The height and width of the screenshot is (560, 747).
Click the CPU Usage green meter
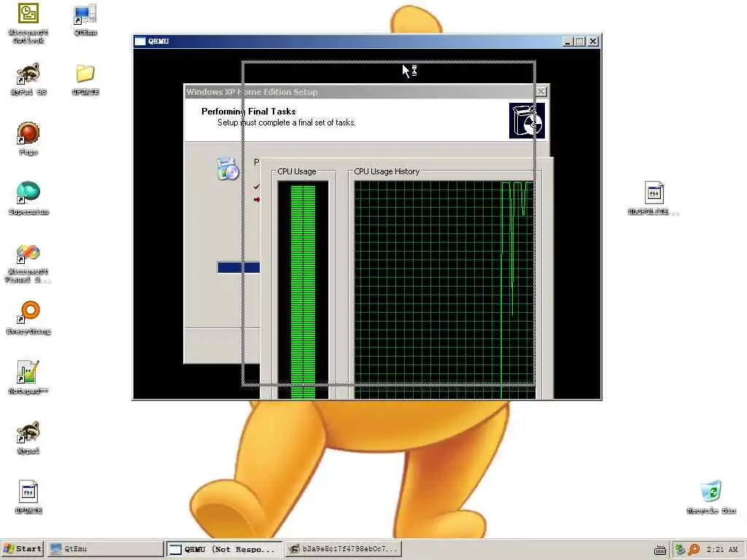coord(303,289)
